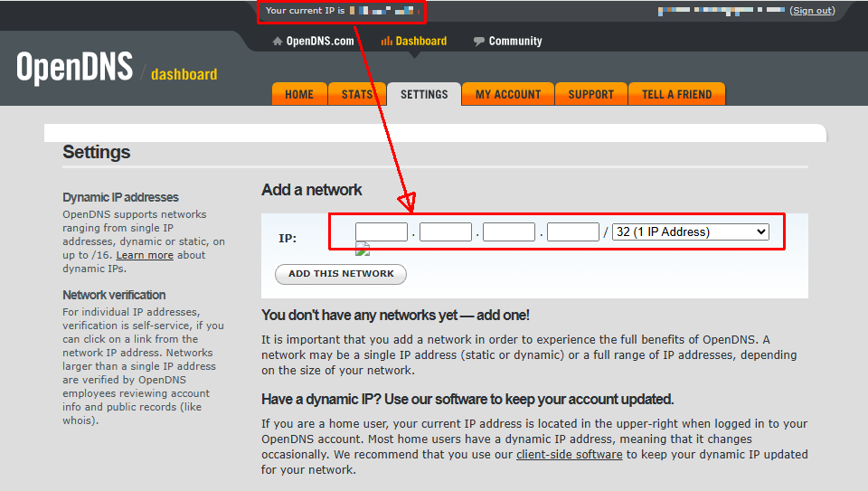Click the second IP octet field
This screenshot has height=491, width=868.
pos(446,232)
